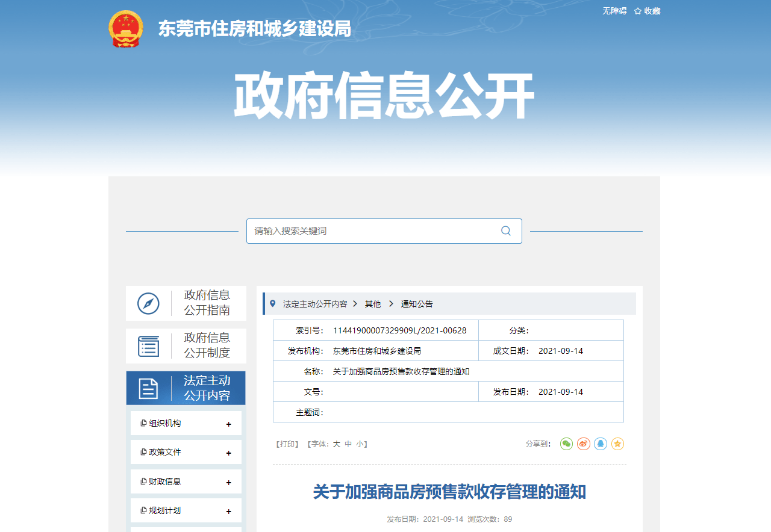Share article via Weibo icon
Image resolution: width=771 pixels, height=532 pixels.
[583, 444]
